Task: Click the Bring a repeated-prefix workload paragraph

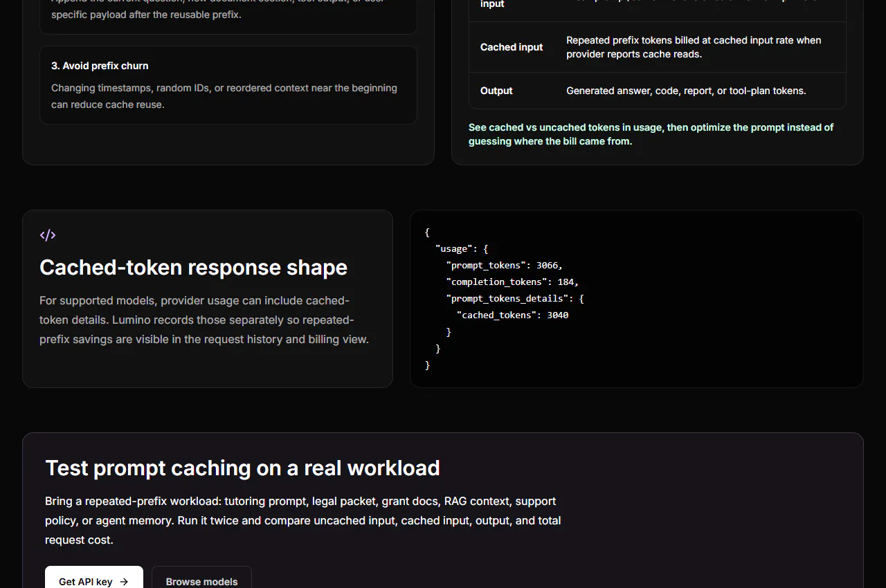Action: click(x=303, y=520)
